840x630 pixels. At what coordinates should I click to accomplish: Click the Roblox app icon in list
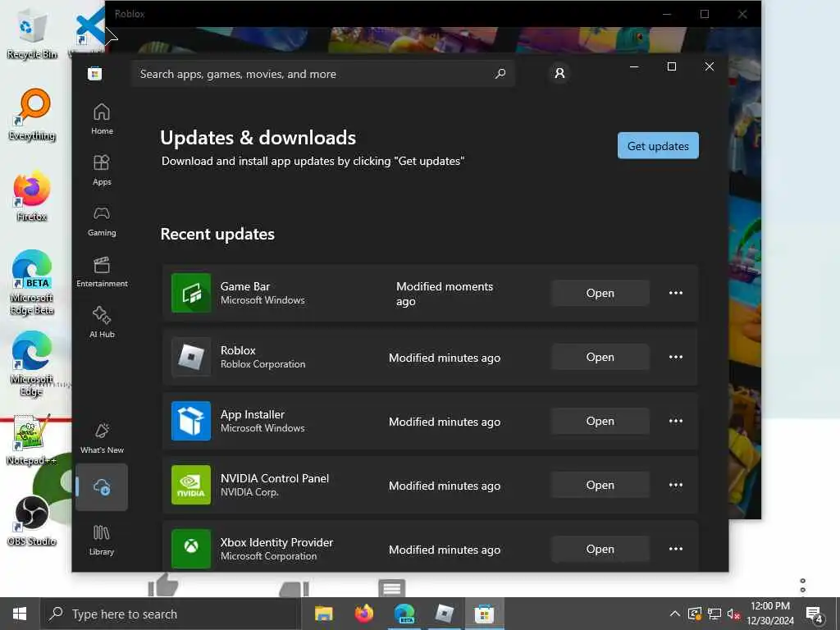tap(191, 358)
